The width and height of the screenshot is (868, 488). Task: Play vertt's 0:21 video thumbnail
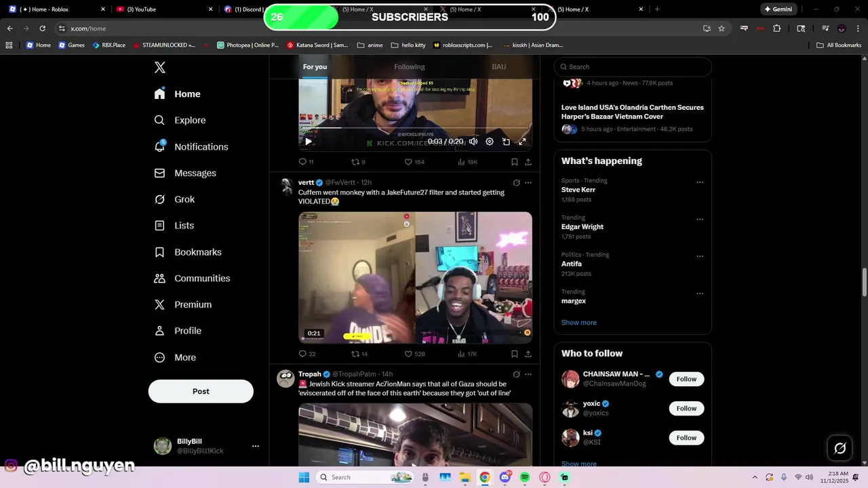click(x=415, y=278)
